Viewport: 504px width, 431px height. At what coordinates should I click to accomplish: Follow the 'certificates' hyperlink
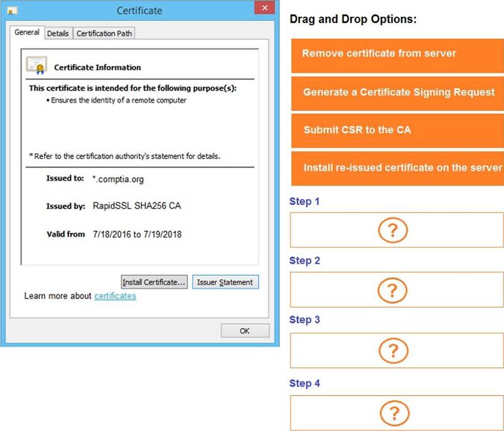[115, 296]
